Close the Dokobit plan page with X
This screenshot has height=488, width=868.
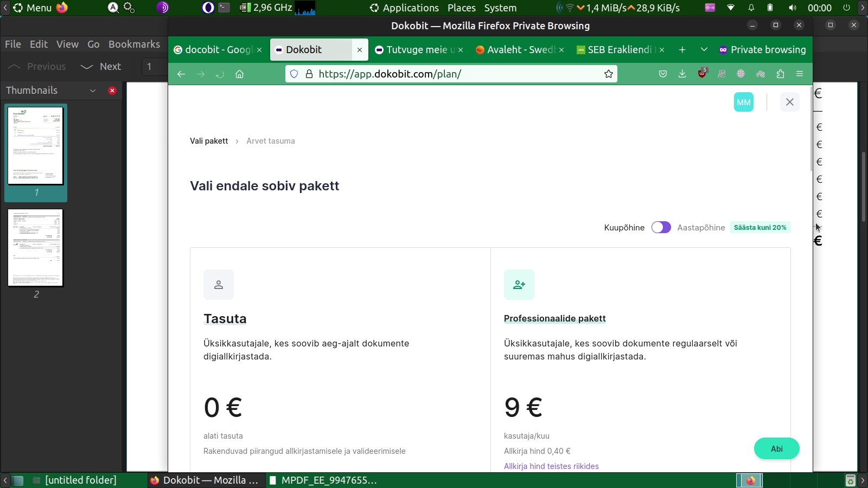[x=790, y=102]
